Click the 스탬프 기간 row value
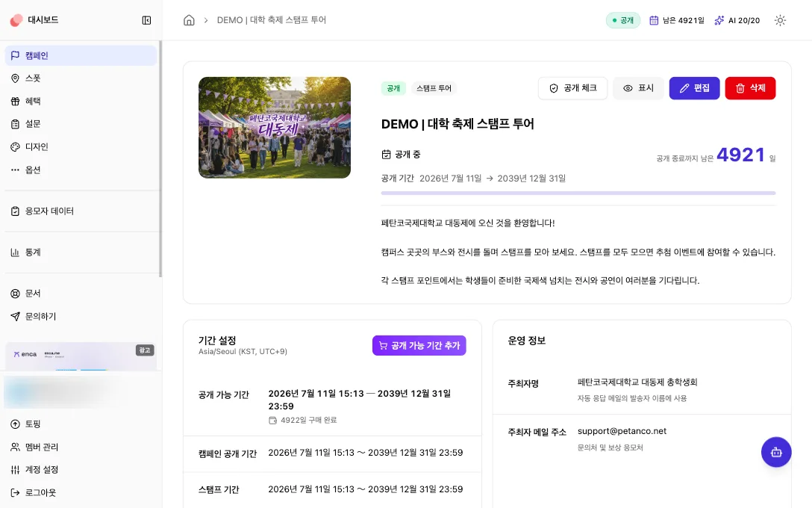This screenshot has width=812, height=508. 366,489
